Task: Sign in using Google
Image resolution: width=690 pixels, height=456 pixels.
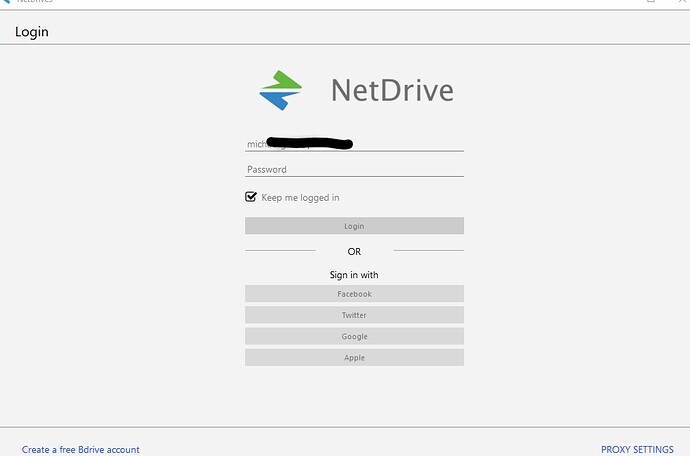Action: click(354, 336)
